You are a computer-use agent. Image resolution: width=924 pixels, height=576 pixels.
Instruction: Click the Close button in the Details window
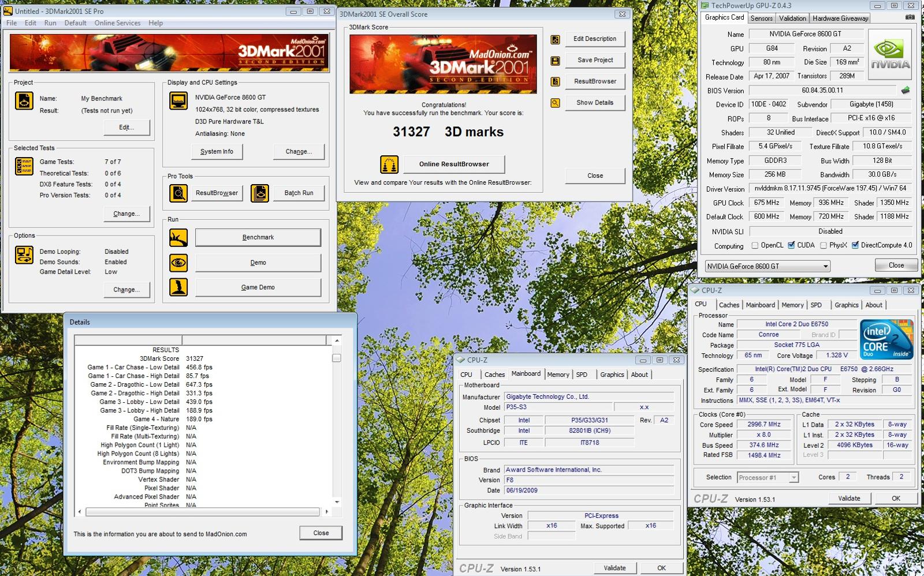pyautogui.click(x=321, y=533)
